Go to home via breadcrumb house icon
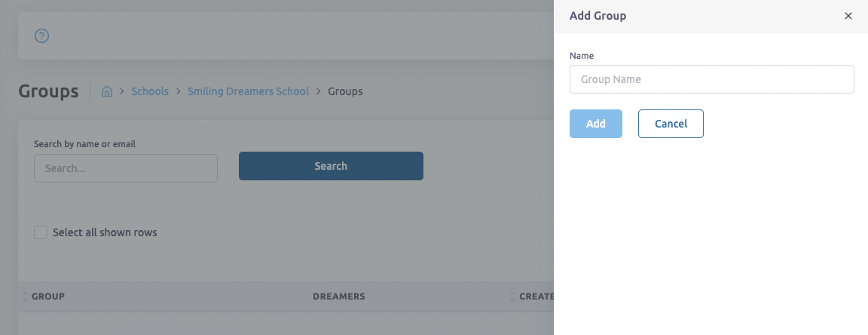This screenshot has height=335, width=868. tap(107, 91)
